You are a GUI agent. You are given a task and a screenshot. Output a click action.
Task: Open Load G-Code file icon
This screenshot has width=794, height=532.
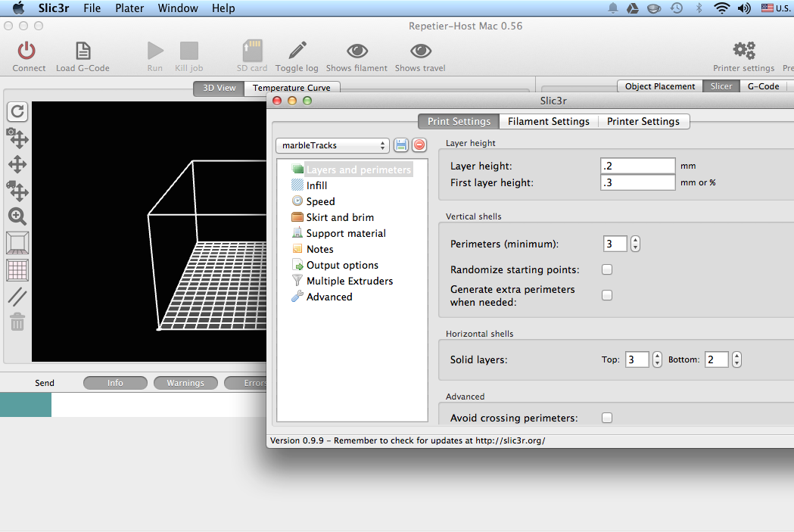[x=83, y=51]
